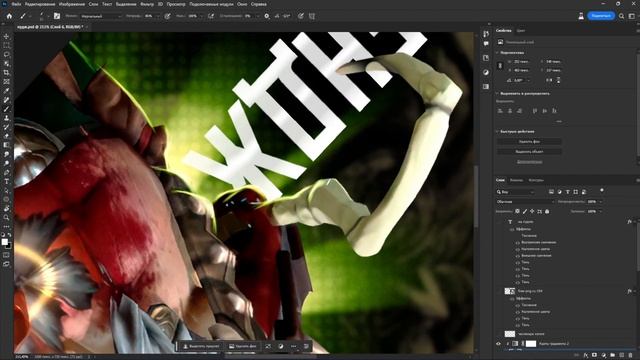Screen dimensions: 640x360
Task: Switch to the Контуры tab
Action: click(536, 180)
